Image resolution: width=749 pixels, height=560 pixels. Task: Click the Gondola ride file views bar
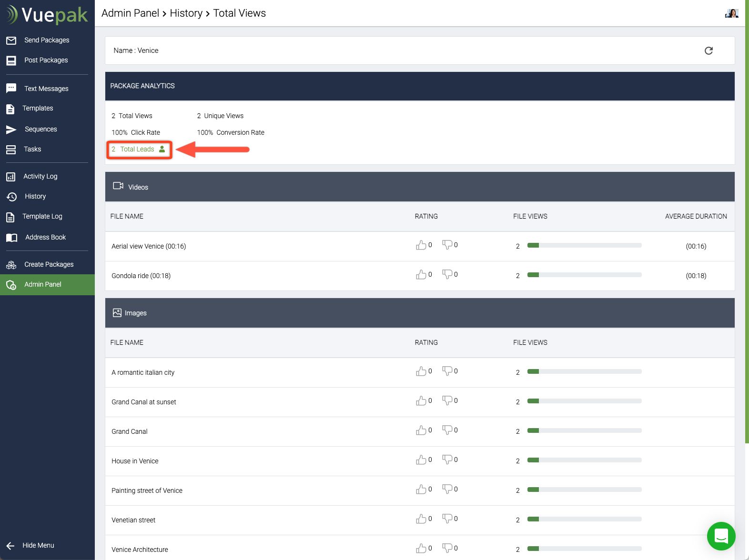[x=584, y=275]
